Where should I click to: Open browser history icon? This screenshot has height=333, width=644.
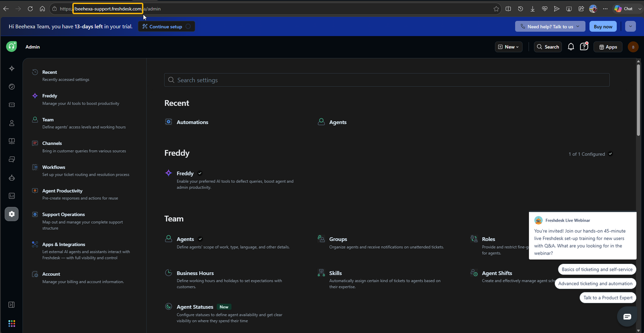[520, 9]
